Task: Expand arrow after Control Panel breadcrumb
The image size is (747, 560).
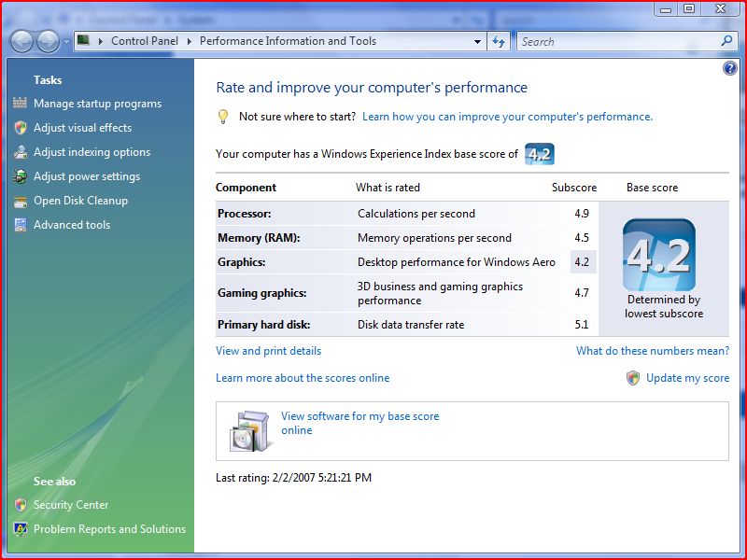Action: (x=190, y=41)
